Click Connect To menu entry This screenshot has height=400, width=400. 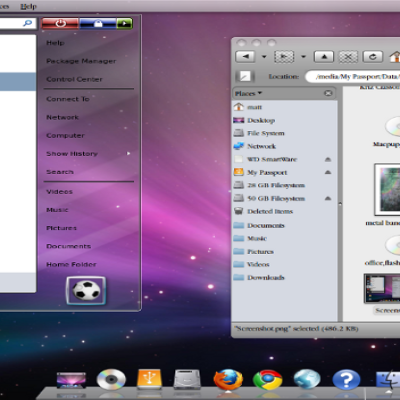(x=68, y=99)
